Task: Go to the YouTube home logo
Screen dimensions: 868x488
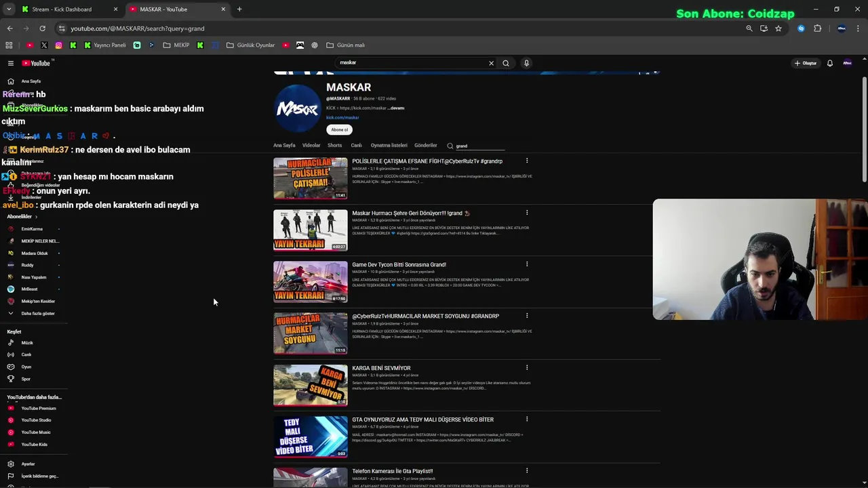Action: coord(36,63)
